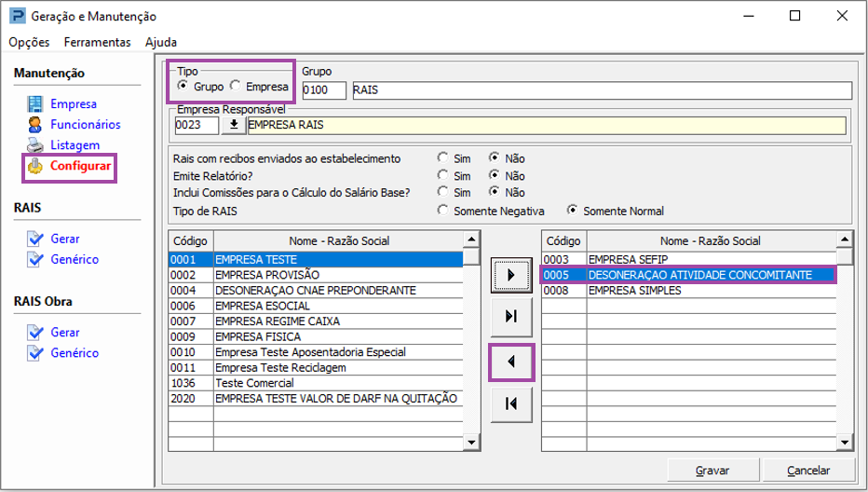The image size is (868, 492).
Task: Open the Funcionários person icon
Action: pos(34,124)
